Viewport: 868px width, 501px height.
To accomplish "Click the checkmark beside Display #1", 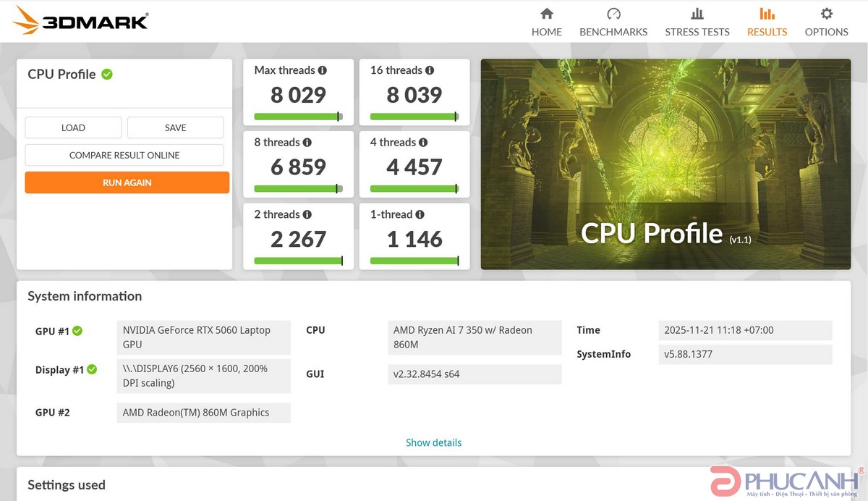I will (x=92, y=369).
